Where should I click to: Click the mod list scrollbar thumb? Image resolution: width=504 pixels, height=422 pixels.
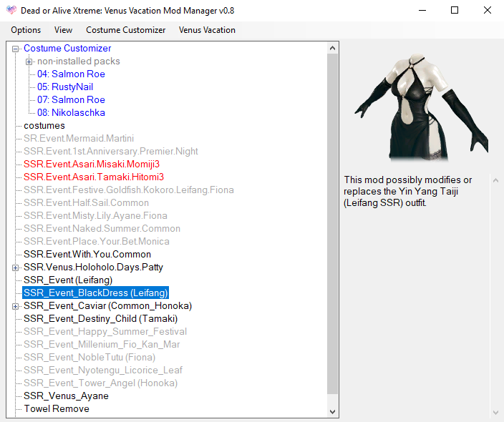coord(333,224)
